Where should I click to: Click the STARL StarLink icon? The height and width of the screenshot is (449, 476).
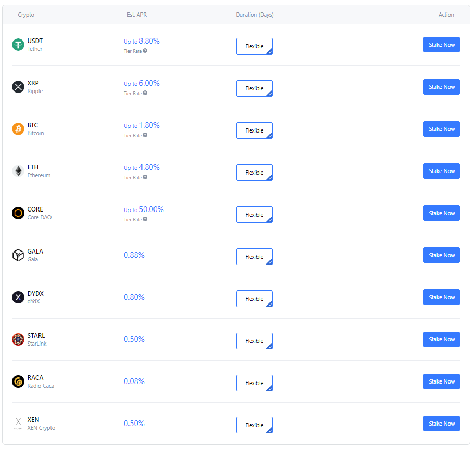point(18,339)
